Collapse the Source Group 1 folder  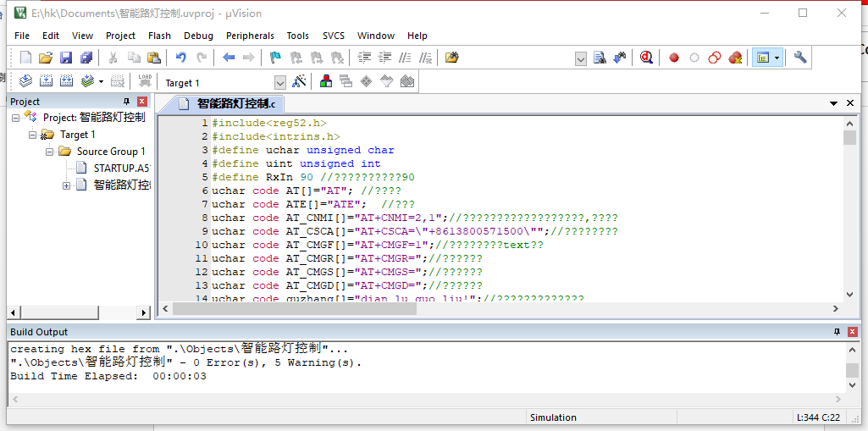click(49, 152)
